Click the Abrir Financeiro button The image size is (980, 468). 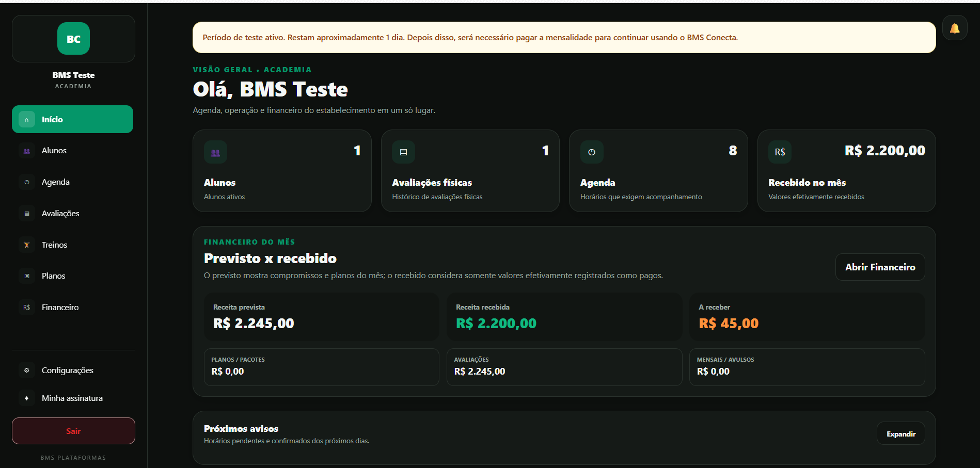[880, 267]
